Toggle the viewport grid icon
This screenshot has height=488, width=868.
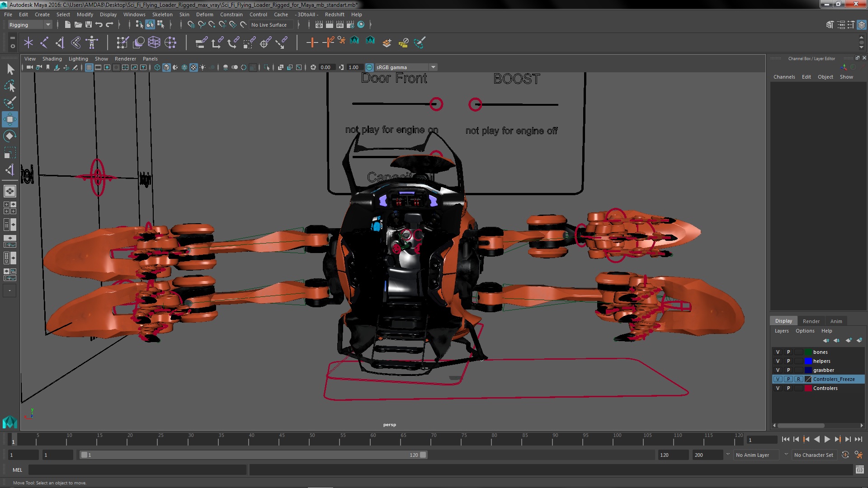(89, 67)
